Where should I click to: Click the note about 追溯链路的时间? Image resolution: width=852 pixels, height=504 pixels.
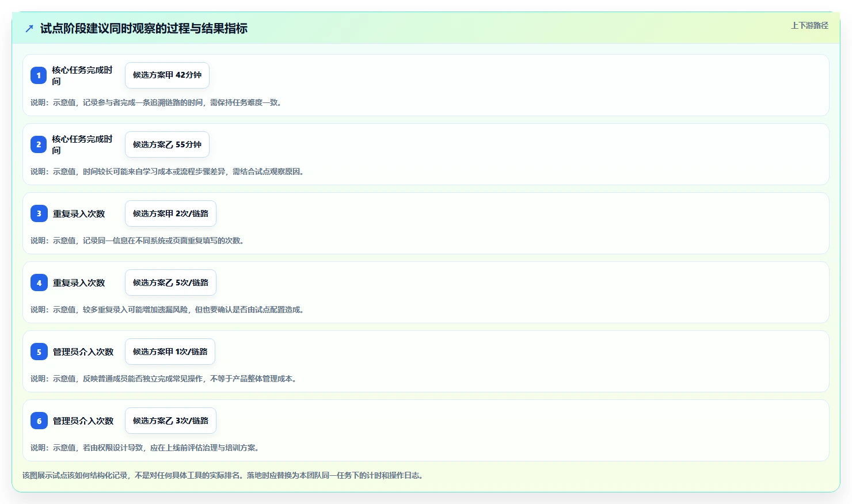click(x=156, y=102)
